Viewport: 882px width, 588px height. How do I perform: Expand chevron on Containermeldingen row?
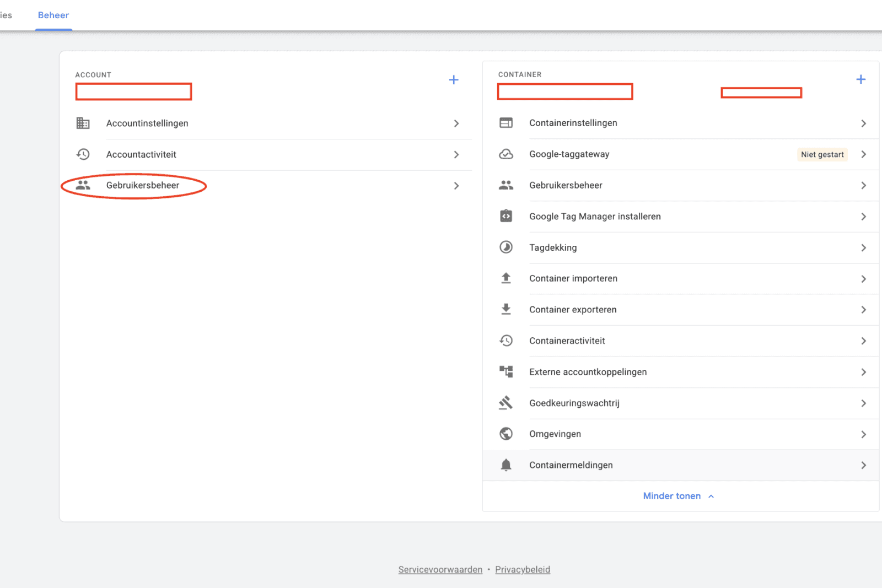[863, 465]
